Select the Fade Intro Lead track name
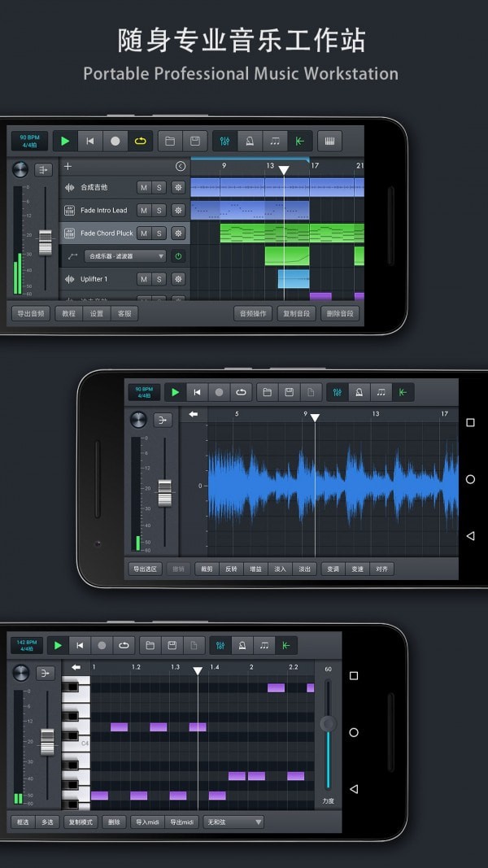 103,211
